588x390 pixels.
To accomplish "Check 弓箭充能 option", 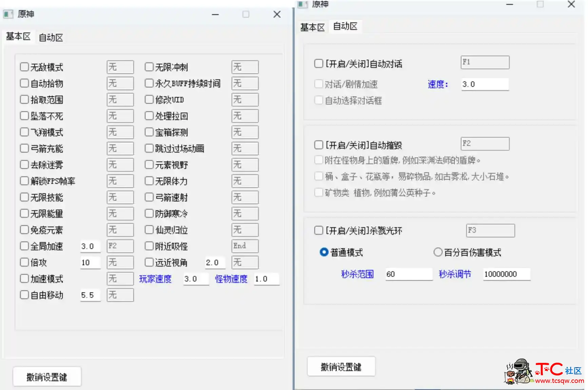I will pos(24,148).
